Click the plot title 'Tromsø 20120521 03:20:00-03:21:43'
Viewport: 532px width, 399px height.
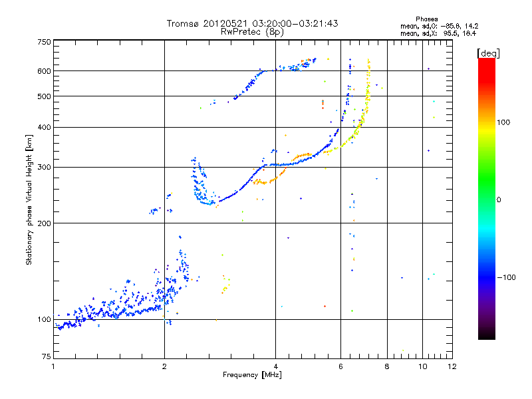click(253, 23)
